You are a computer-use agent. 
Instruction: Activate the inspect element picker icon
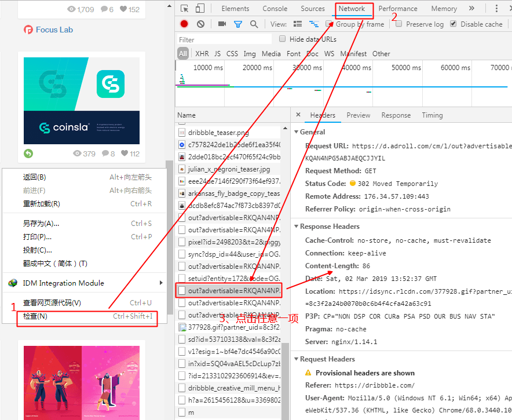pyautogui.click(x=185, y=9)
